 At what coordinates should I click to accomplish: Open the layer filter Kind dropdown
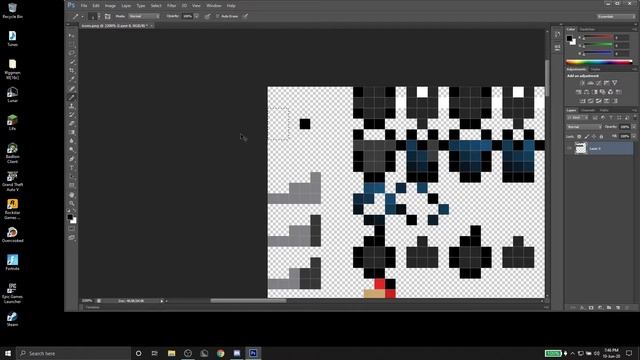[577, 118]
